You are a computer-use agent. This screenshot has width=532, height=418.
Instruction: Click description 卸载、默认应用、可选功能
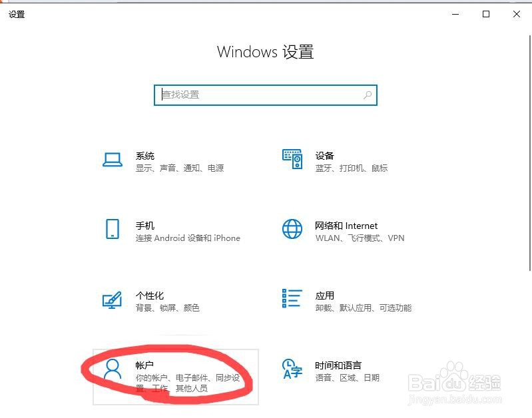[x=364, y=308]
